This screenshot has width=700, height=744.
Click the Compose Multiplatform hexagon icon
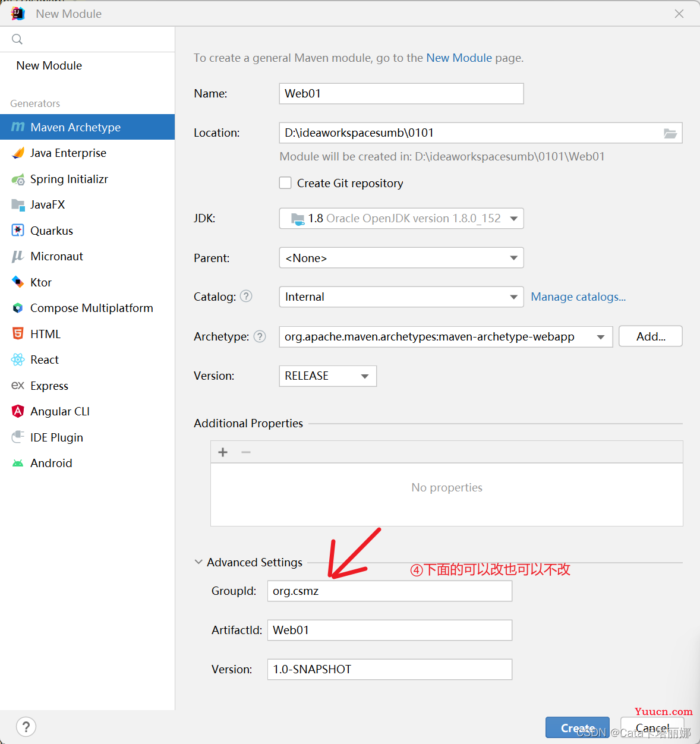18,308
